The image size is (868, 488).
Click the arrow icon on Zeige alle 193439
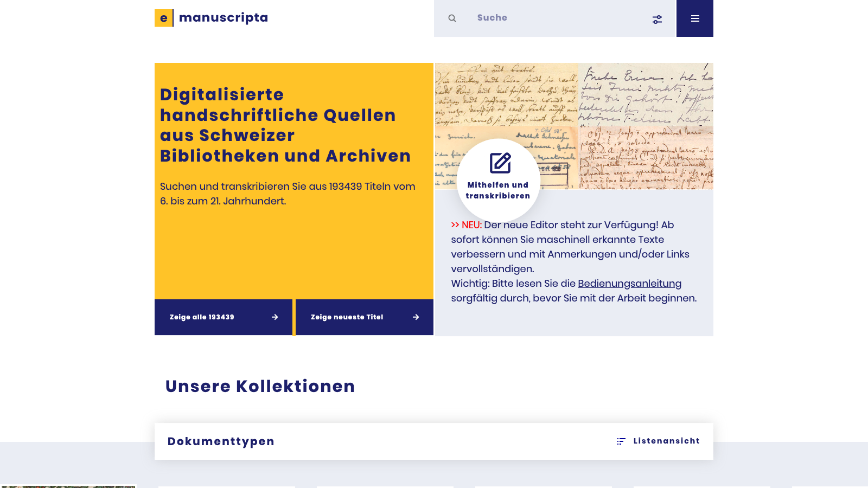[x=276, y=317]
